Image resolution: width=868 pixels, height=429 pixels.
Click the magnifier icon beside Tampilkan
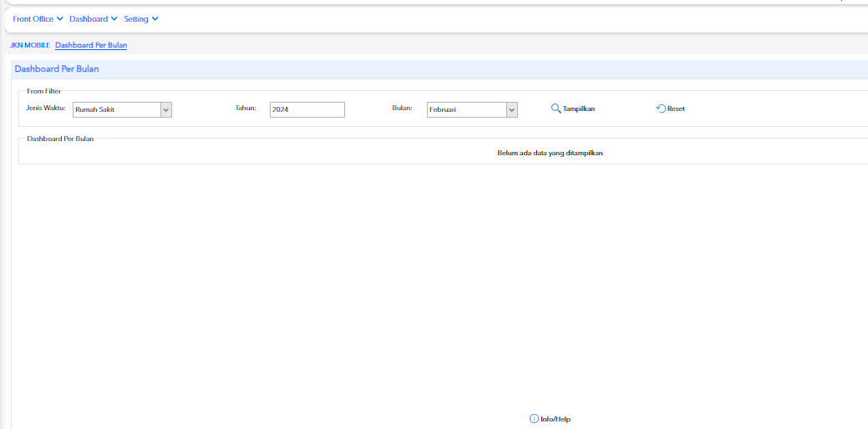(556, 109)
